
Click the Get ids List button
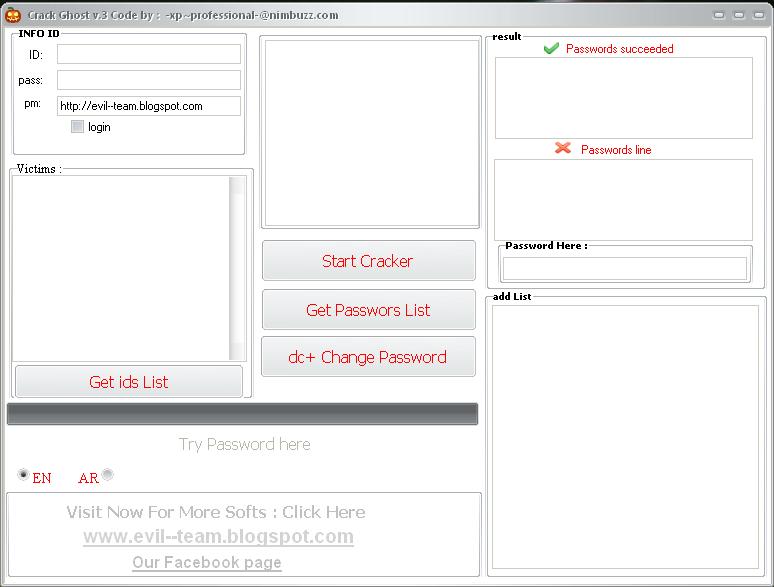point(129,382)
